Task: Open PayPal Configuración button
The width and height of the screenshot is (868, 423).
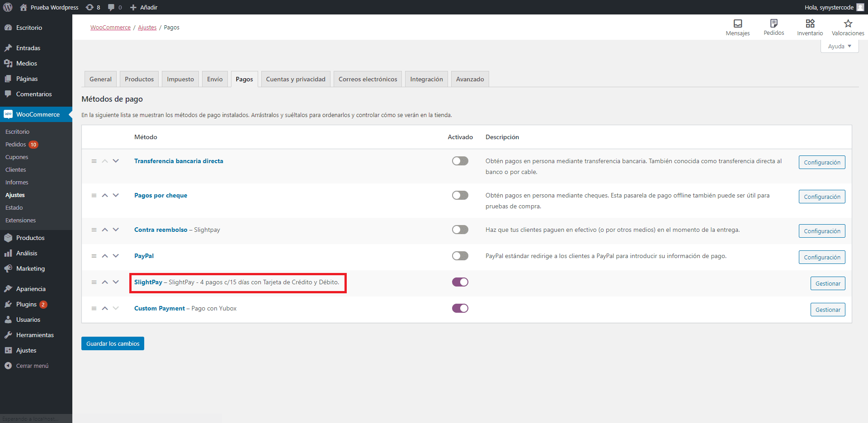Action: click(822, 257)
